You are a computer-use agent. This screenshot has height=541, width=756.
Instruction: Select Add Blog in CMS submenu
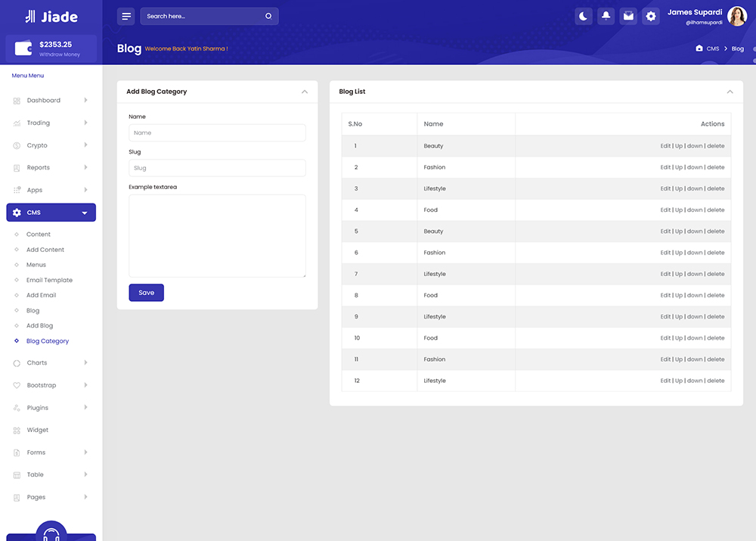(x=39, y=325)
